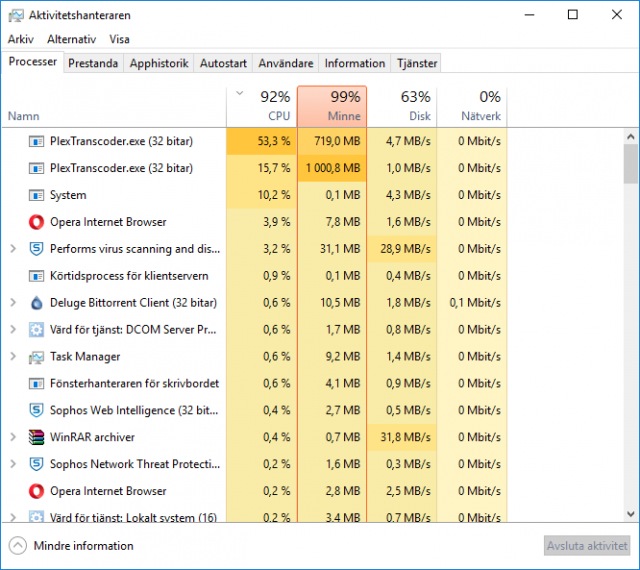Switch to the Autostart tab
The height and width of the screenshot is (570, 640).
pyautogui.click(x=223, y=63)
